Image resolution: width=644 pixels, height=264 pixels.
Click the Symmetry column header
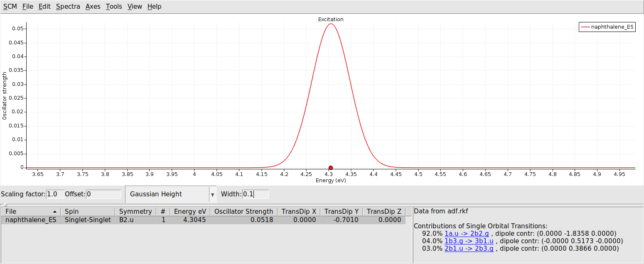tap(135, 212)
